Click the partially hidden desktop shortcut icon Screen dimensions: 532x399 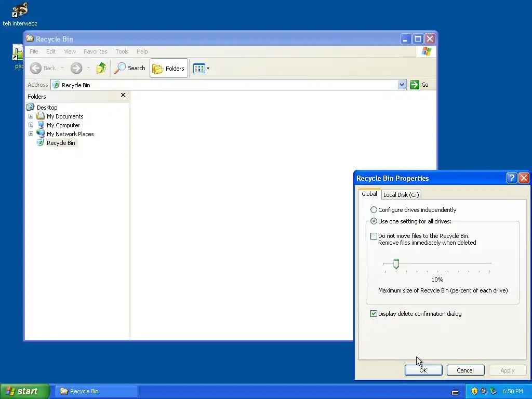[18, 52]
